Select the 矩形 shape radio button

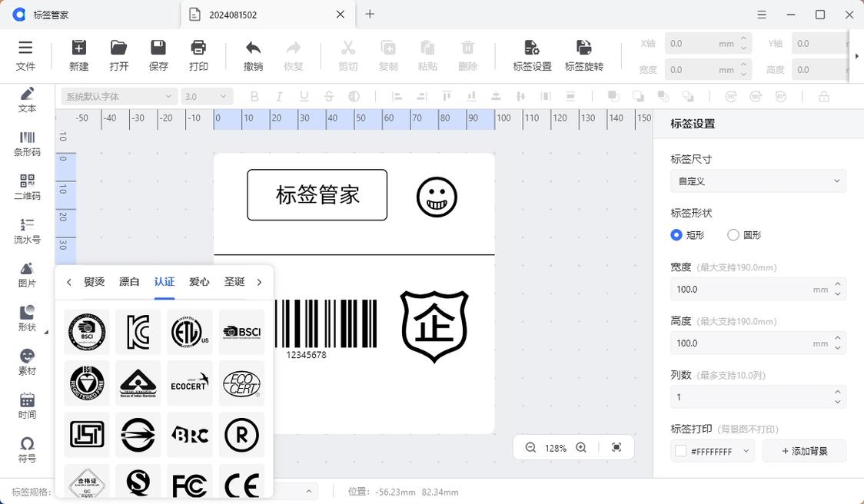(x=676, y=235)
